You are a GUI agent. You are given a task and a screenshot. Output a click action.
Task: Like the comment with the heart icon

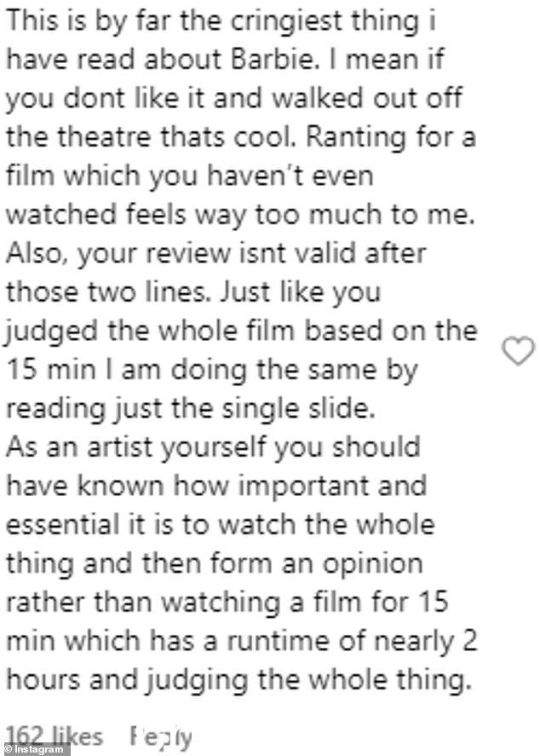(x=519, y=350)
